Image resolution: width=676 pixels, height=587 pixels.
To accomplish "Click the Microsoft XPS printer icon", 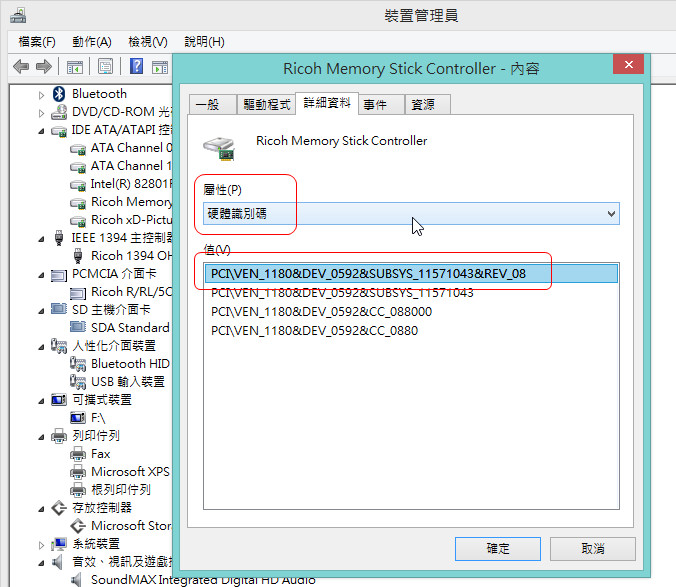I will pyautogui.click(x=78, y=472).
